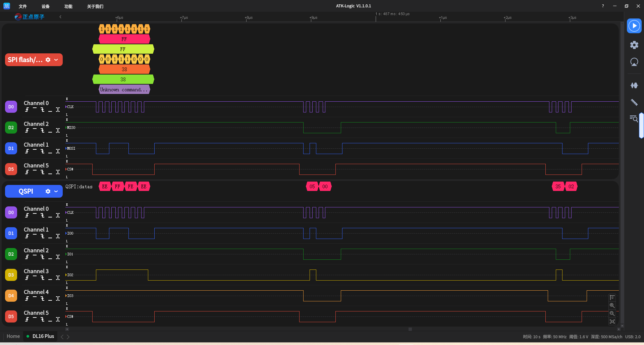This screenshot has width=644, height=345.
Task: Jump to time zero icon
Action: 612,298
